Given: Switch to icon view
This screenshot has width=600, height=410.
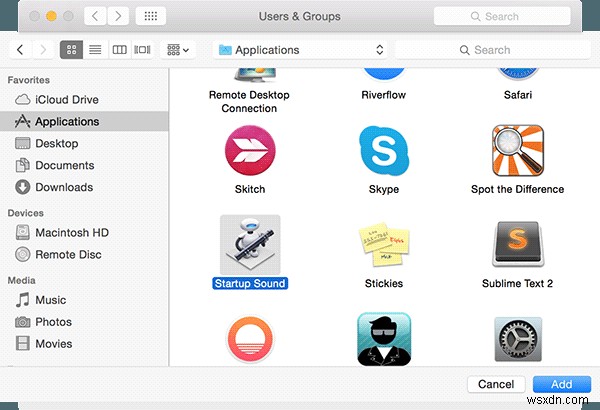Looking at the screenshot, I should pos(72,50).
